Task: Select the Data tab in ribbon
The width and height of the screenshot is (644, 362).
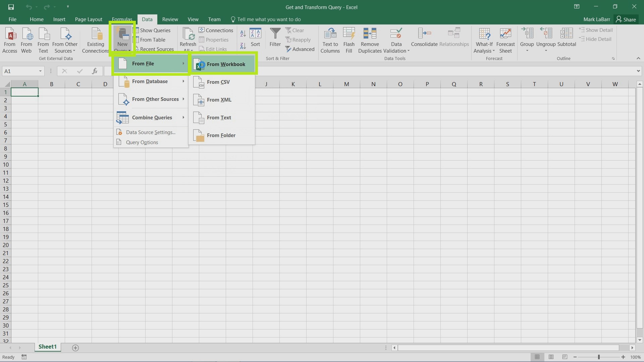Action: pos(147,19)
